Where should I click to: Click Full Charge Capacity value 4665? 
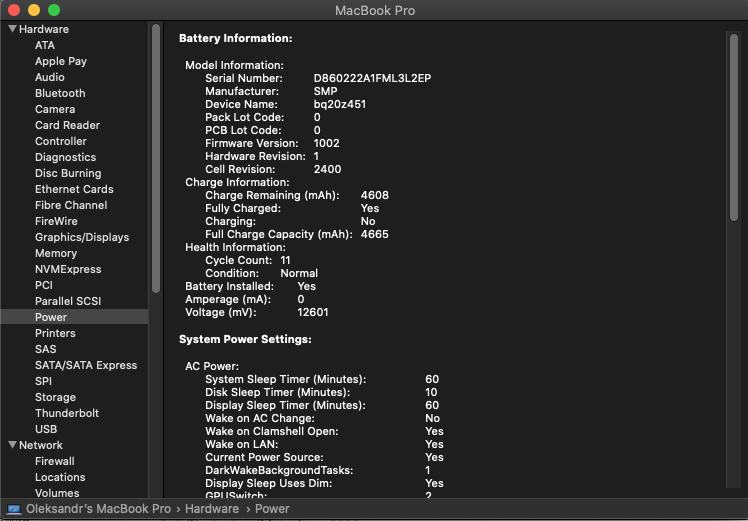[374, 235]
